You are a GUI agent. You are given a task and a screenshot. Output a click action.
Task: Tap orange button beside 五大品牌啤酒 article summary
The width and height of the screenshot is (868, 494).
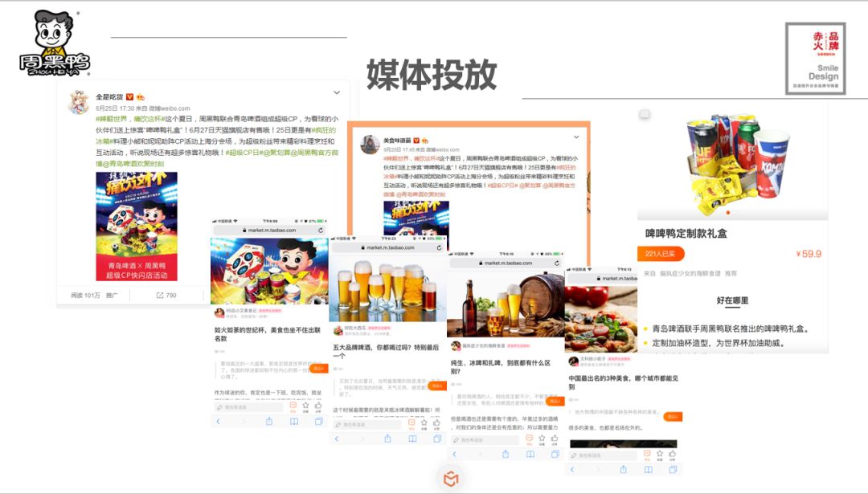[437, 386]
